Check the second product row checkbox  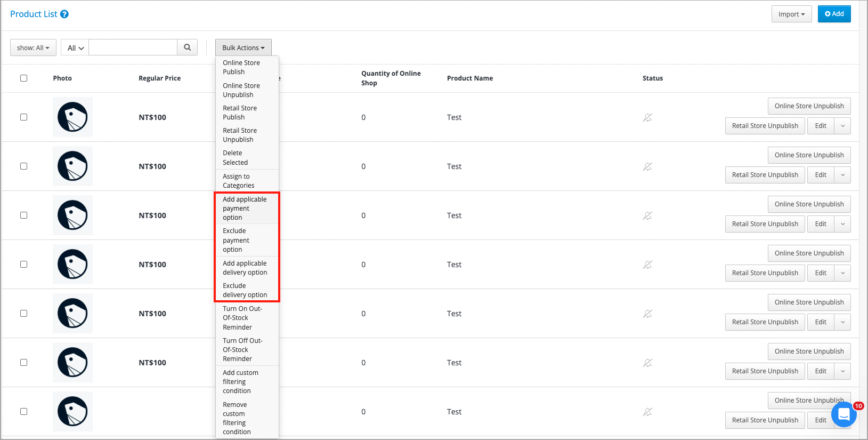pos(23,166)
